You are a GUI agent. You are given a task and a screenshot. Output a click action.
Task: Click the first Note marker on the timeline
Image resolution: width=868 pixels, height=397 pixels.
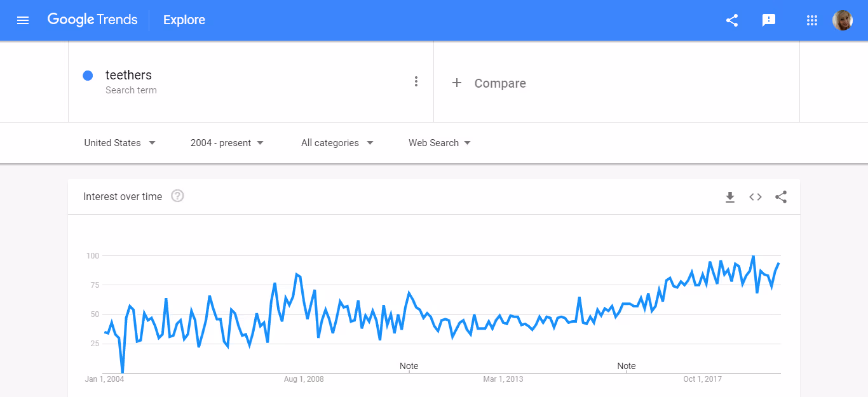coord(409,366)
